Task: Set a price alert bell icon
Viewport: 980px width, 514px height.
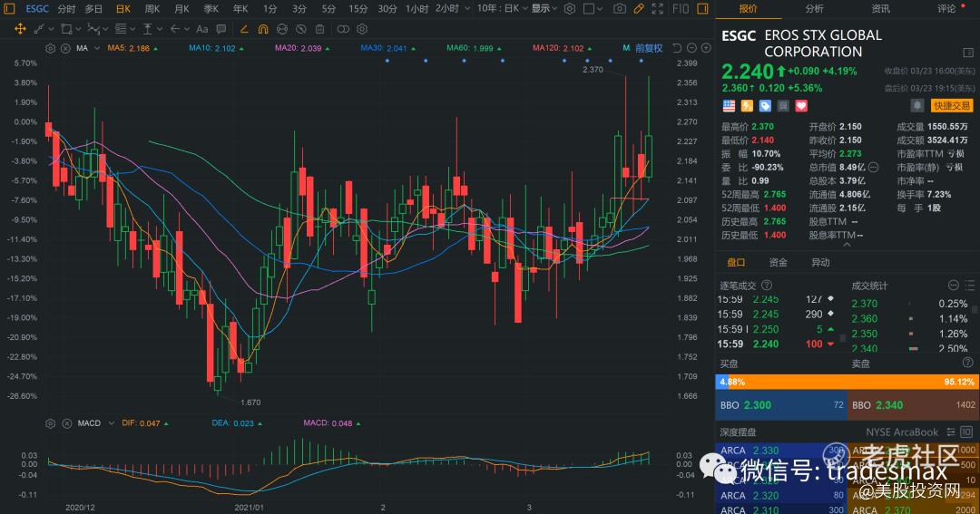Action: [916, 105]
